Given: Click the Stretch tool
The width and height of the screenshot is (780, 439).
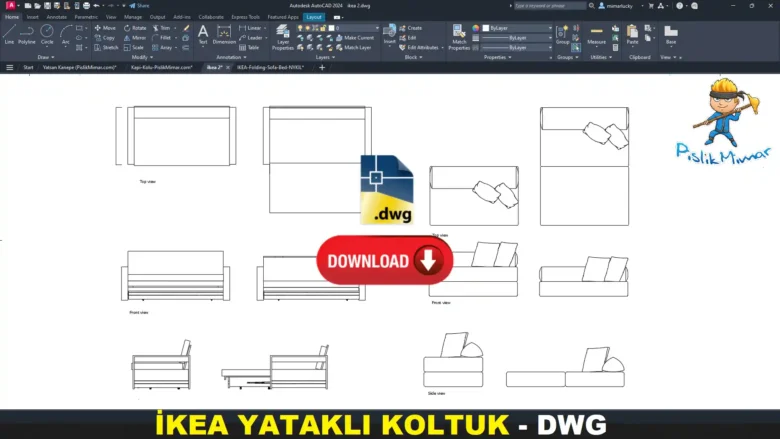Looking at the screenshot, I should click(x=106, y=48).
